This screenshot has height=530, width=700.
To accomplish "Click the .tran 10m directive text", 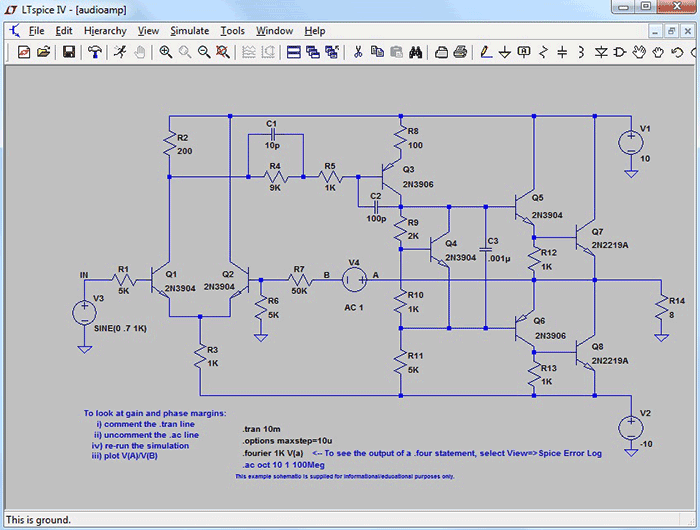I will pyautogui.click(x=262, y=429).
